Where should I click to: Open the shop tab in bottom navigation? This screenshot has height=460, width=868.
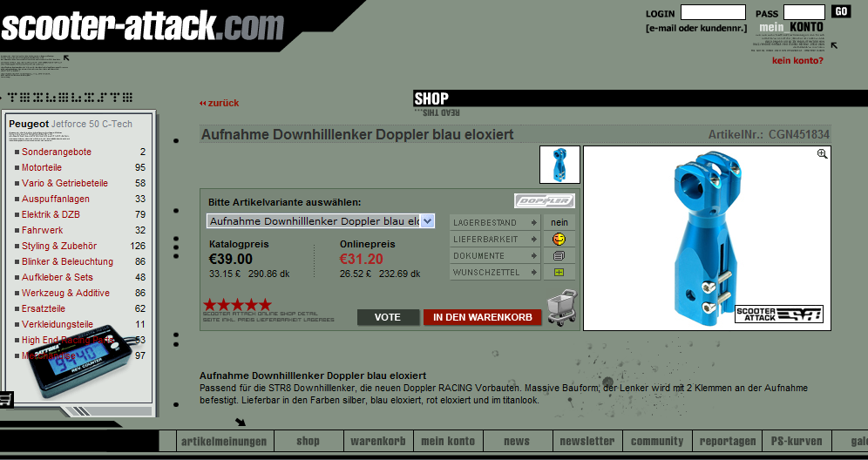308,441
